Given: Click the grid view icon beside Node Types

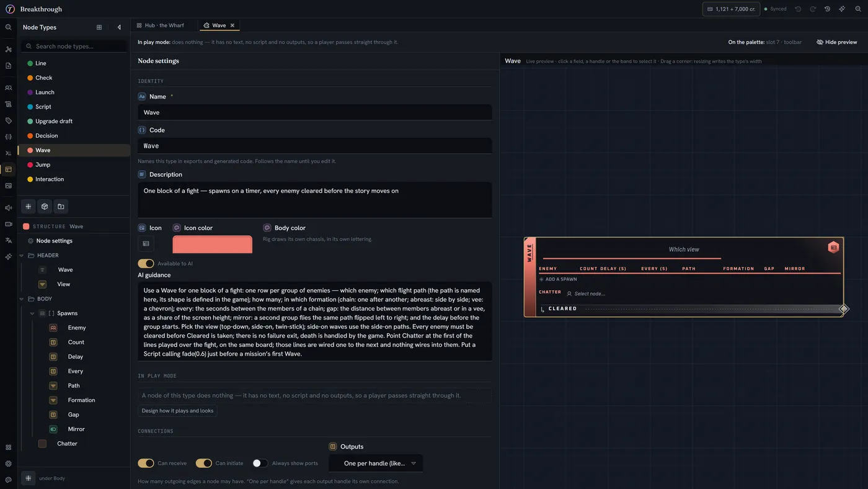Looking at the screenshot, I should (x=99, y=27).
